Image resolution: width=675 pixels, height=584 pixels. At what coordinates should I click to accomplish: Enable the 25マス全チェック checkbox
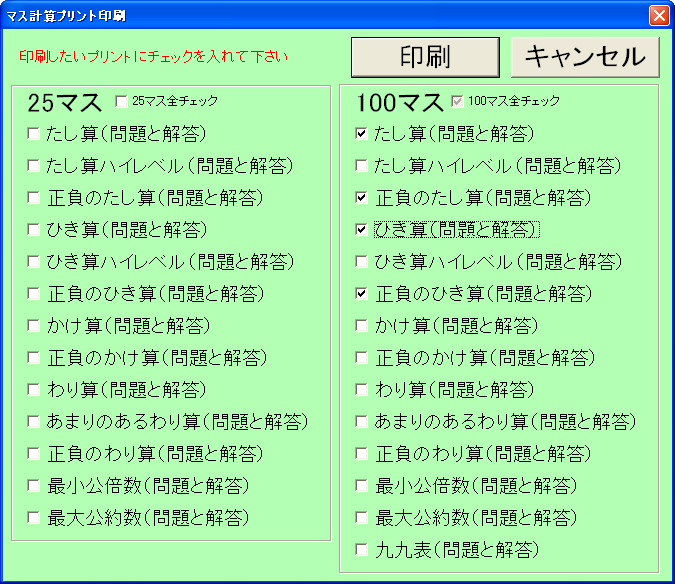tap(122, 101)
